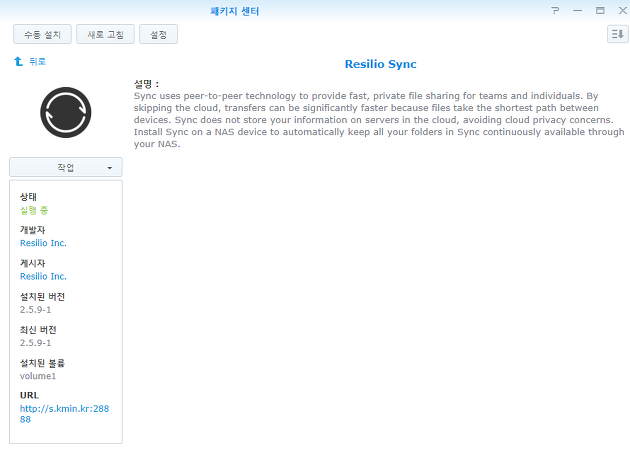Image resolution: width=630 pixels, height=450 pixels.
Task: Click latest version 2.5.9-1 under 최신 버전
Action: pyautogui.click(x=35, y=343)
